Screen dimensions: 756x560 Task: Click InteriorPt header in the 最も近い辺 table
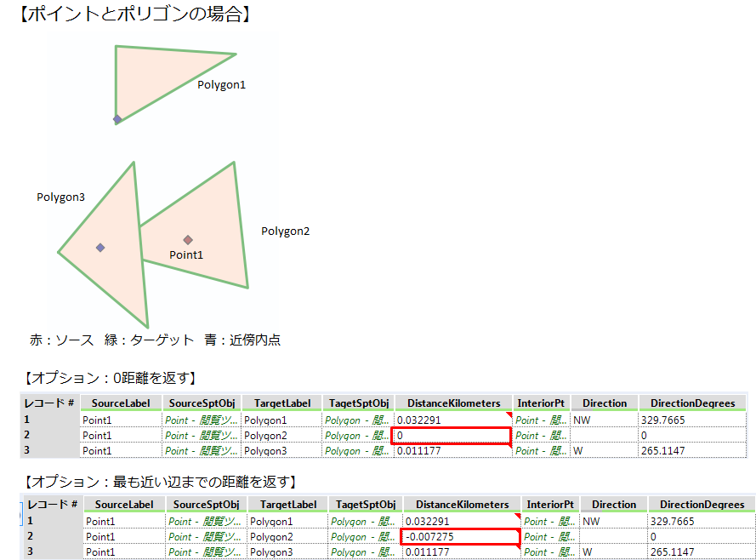(x=550, y=505)
